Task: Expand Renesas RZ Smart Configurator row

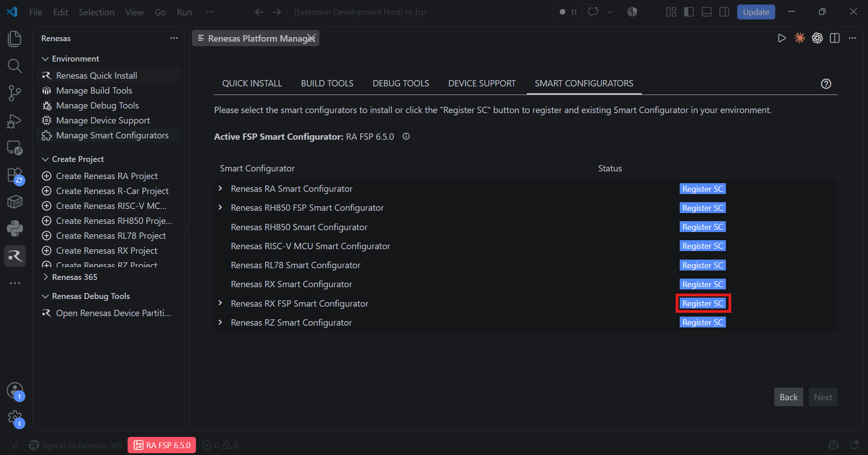Action: pyautogui.click(x=220, y=322)
